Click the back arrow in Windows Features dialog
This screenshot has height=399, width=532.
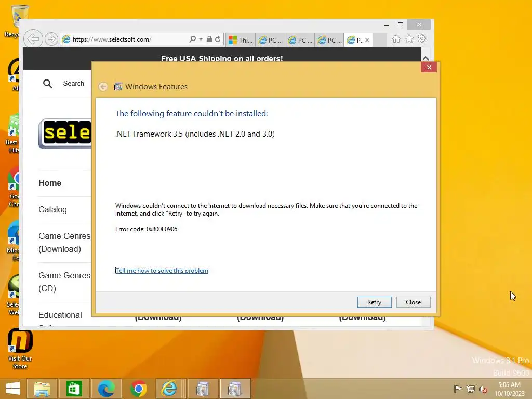click(103, 87)
